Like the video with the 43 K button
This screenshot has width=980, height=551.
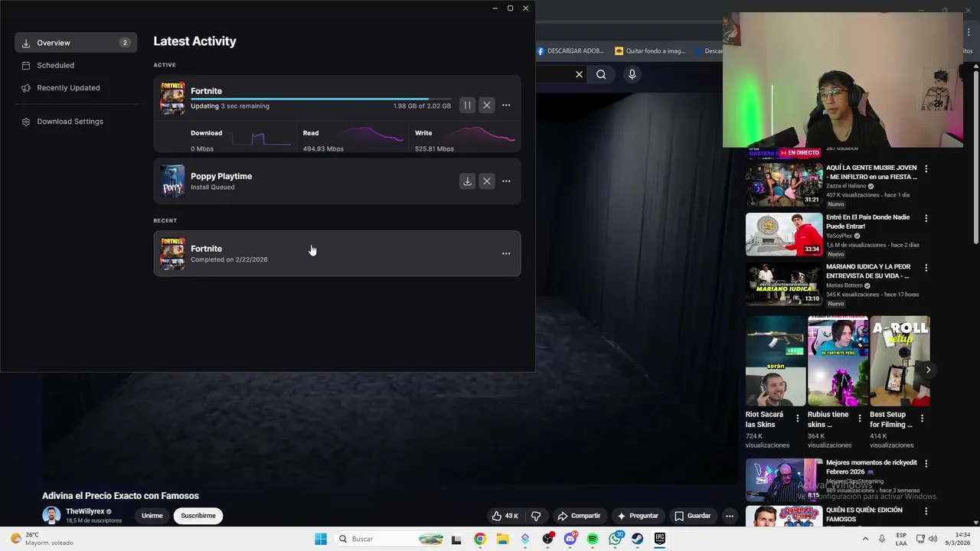tap(505, 516)
